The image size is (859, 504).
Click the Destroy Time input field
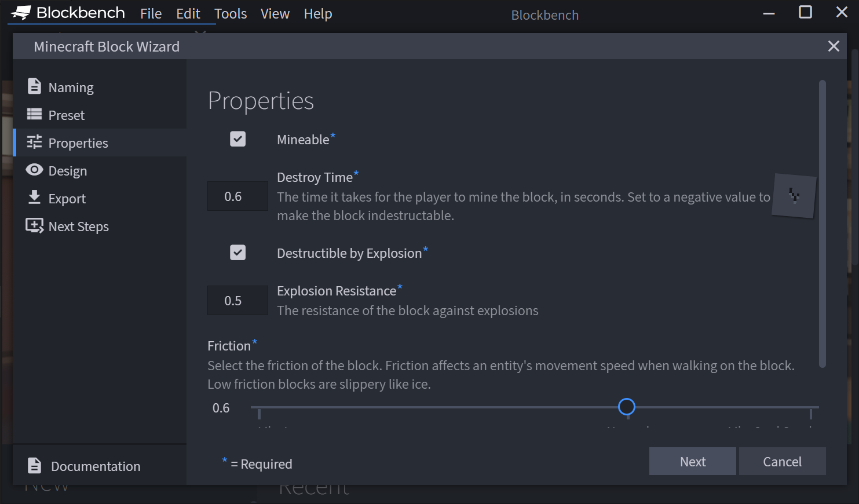click(x=237, y=196)
